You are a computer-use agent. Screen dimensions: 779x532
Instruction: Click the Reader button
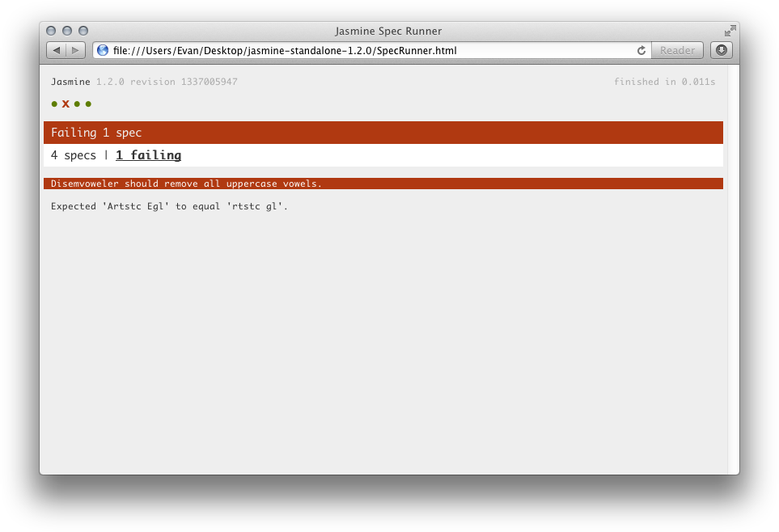677,50
